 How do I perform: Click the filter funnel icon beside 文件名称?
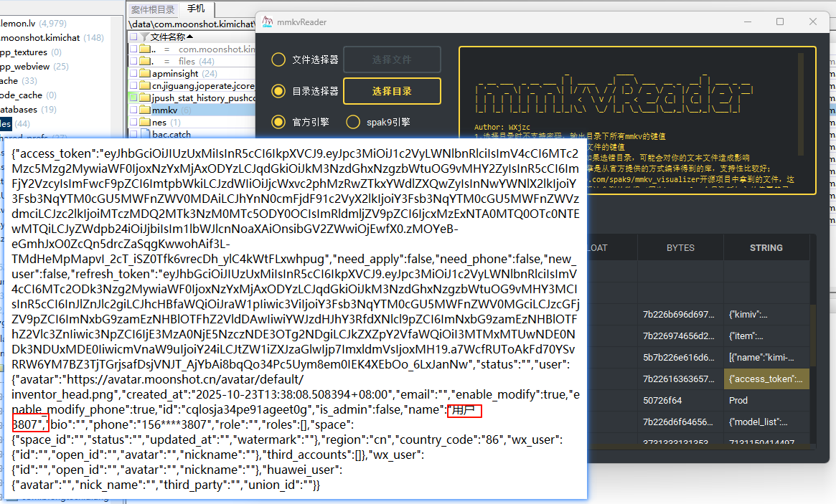[144, 37]
